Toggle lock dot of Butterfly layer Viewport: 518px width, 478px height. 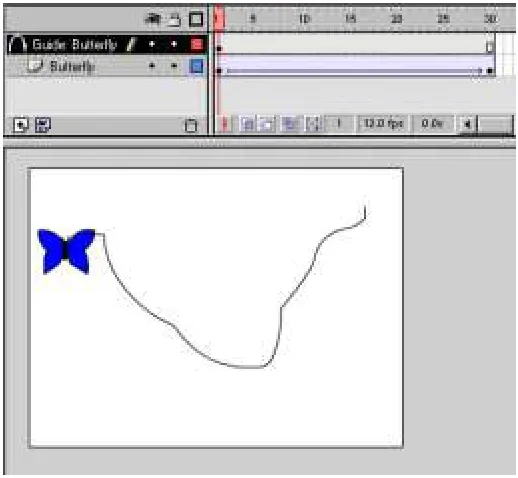(x=174, y=66)
